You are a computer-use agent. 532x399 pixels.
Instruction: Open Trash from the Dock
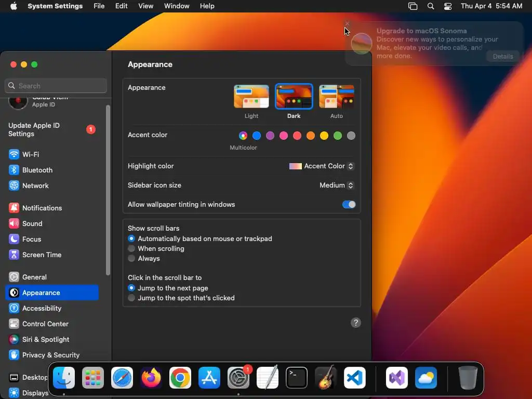tap(468, 378)
